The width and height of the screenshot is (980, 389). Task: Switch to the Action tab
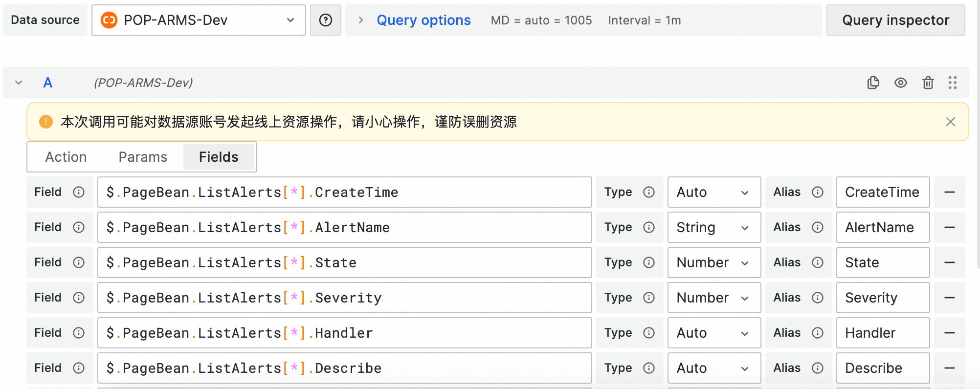click(x=66, y=157)
